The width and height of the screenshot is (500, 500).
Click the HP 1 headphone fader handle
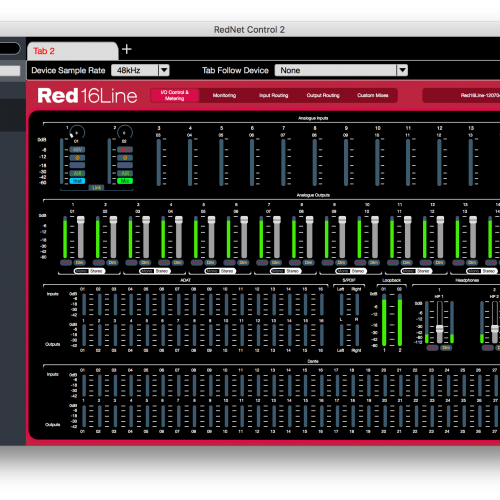440,329
